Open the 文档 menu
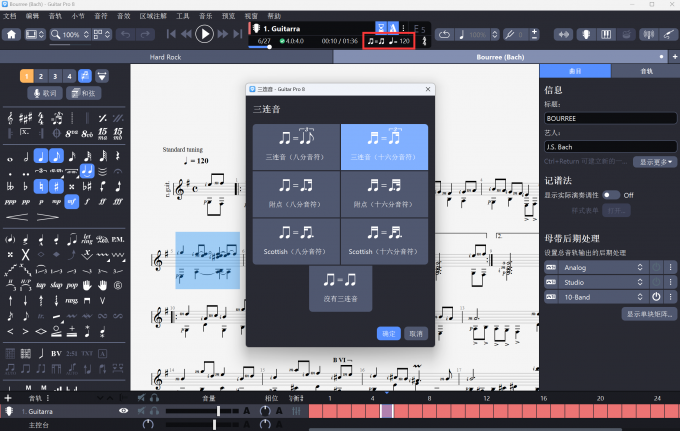The width and height of the screenshot is (680, 431). [10, 16]
